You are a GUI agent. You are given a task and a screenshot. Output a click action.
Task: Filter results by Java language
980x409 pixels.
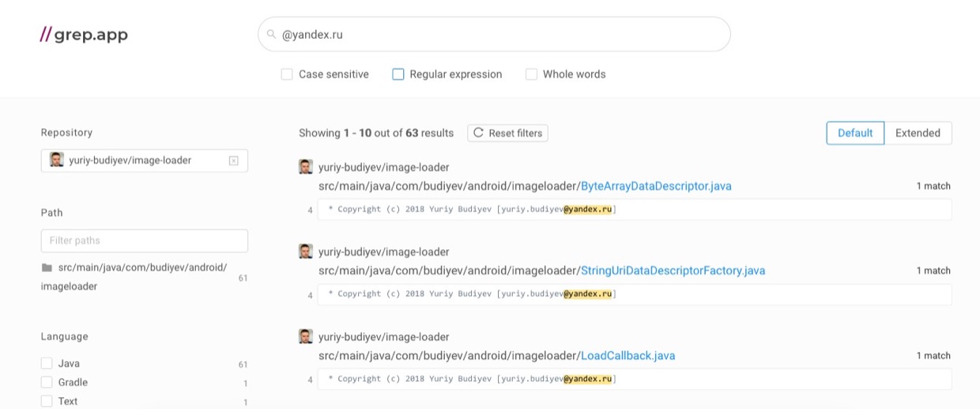pos(47,364)
